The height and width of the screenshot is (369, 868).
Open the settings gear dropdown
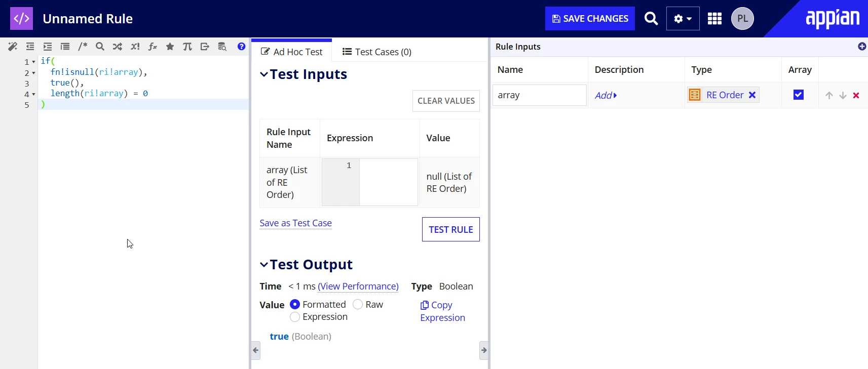[683, 19]
